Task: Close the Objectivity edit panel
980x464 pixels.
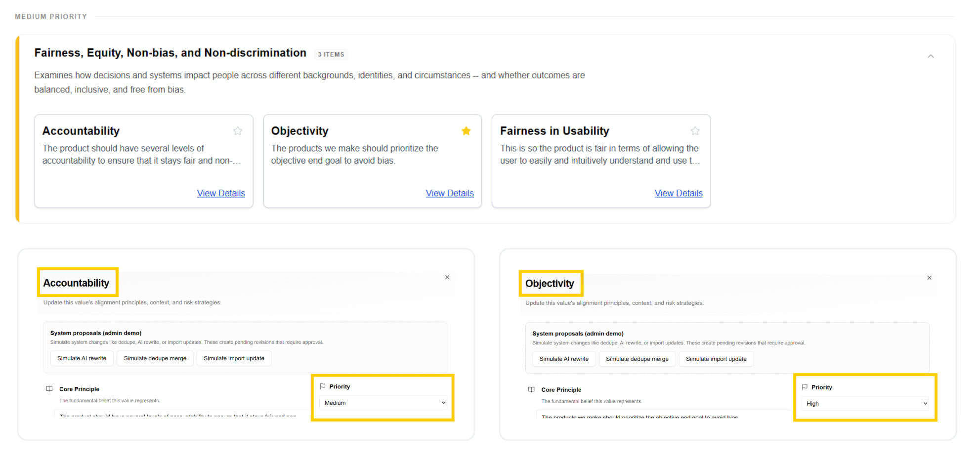Action: point(929,278)
